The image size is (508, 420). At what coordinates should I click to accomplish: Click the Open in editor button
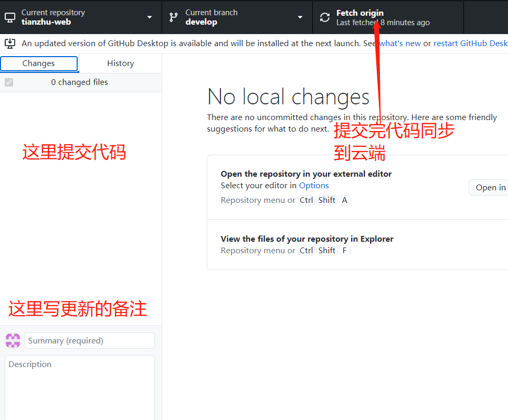coord(489,188)
